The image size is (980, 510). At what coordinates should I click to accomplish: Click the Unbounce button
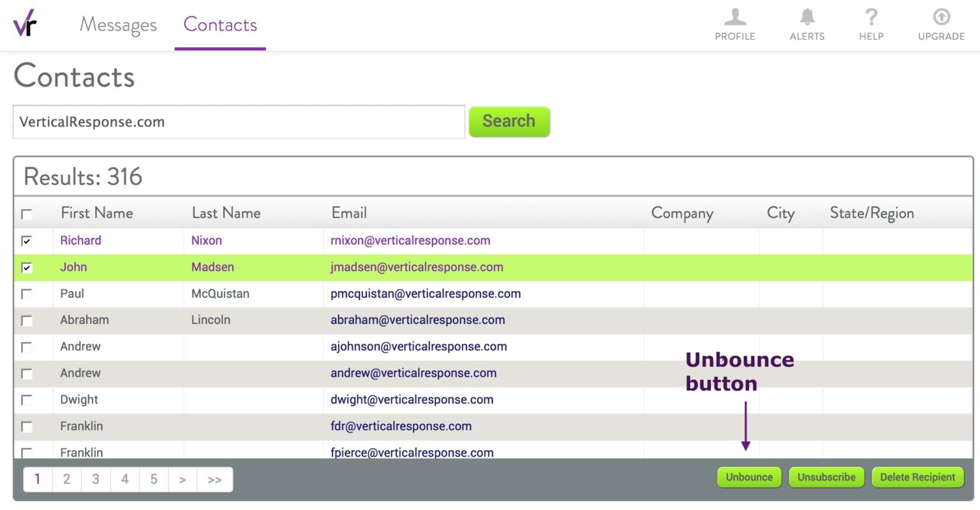tap(749, 477)
